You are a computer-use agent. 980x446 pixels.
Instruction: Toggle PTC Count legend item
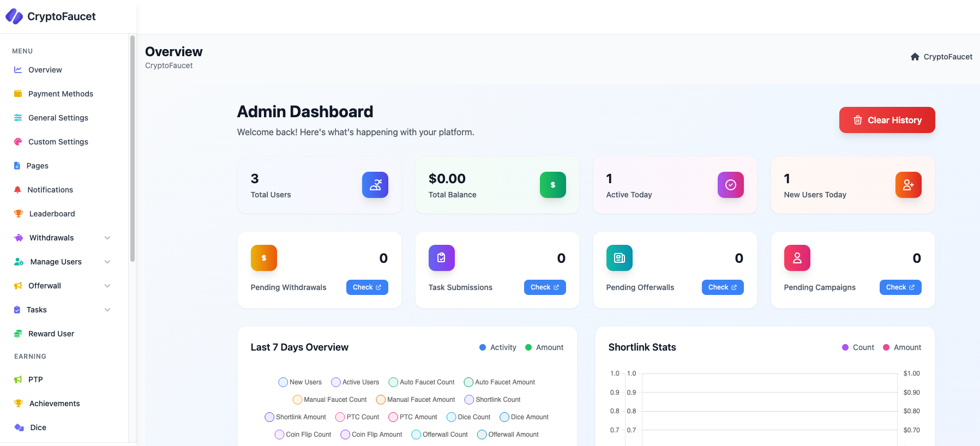pyautogui.click(x=357, y=417)
